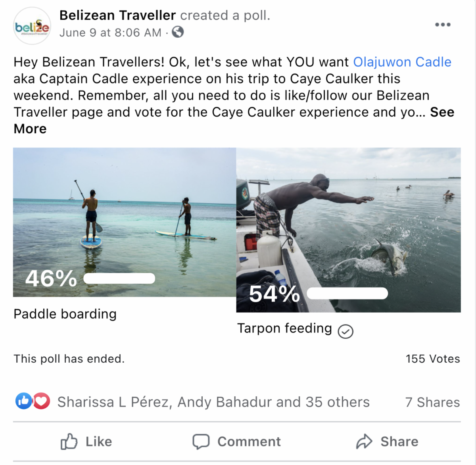View the 155 Votes count
The height and width of the screenshot is (465, 476).
point(433,359)
